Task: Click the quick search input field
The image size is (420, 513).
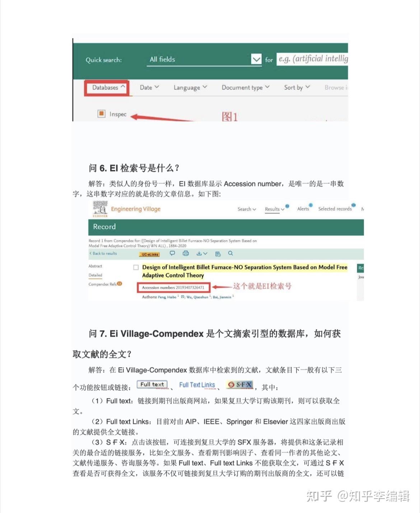Action: point(312,59)
